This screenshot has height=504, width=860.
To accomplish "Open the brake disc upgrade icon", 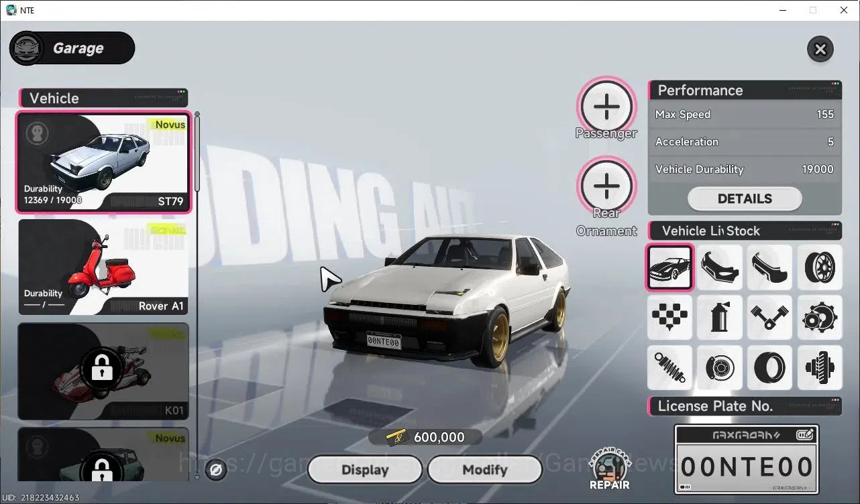I will point(720,367).
